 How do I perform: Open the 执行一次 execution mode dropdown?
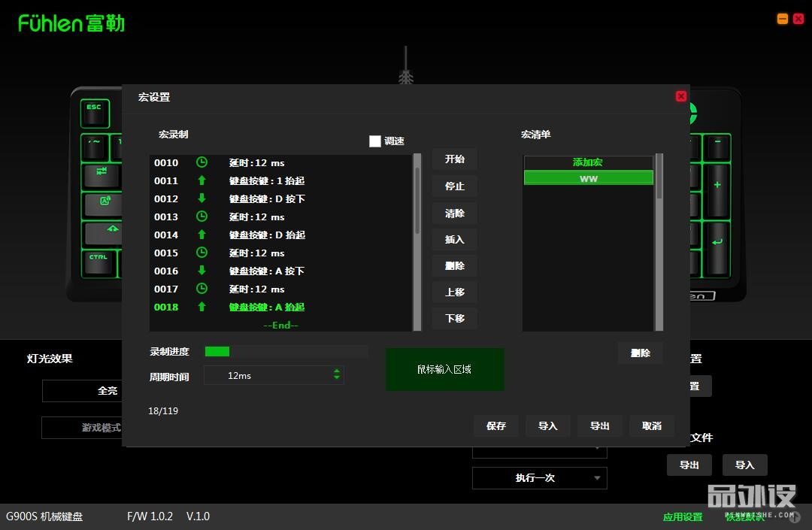click(x=539, y=478)
